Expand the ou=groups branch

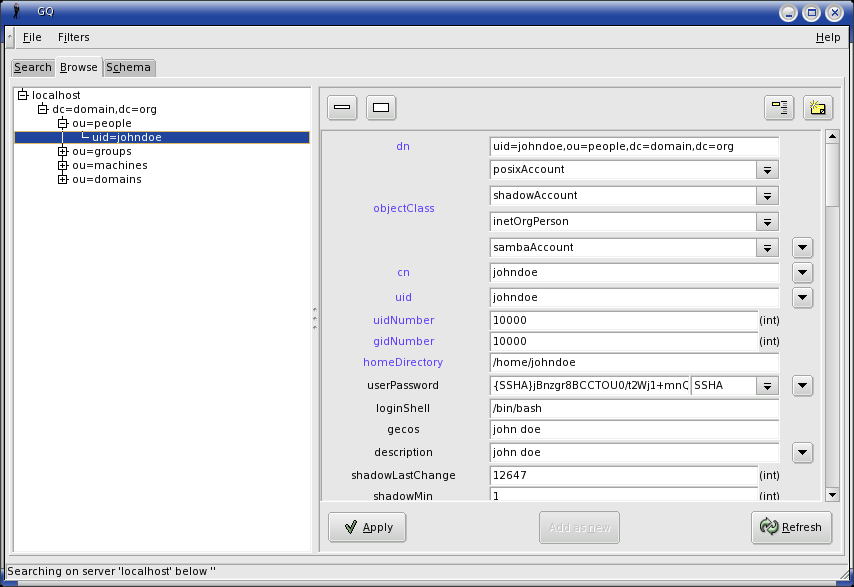tap(63, 151)
